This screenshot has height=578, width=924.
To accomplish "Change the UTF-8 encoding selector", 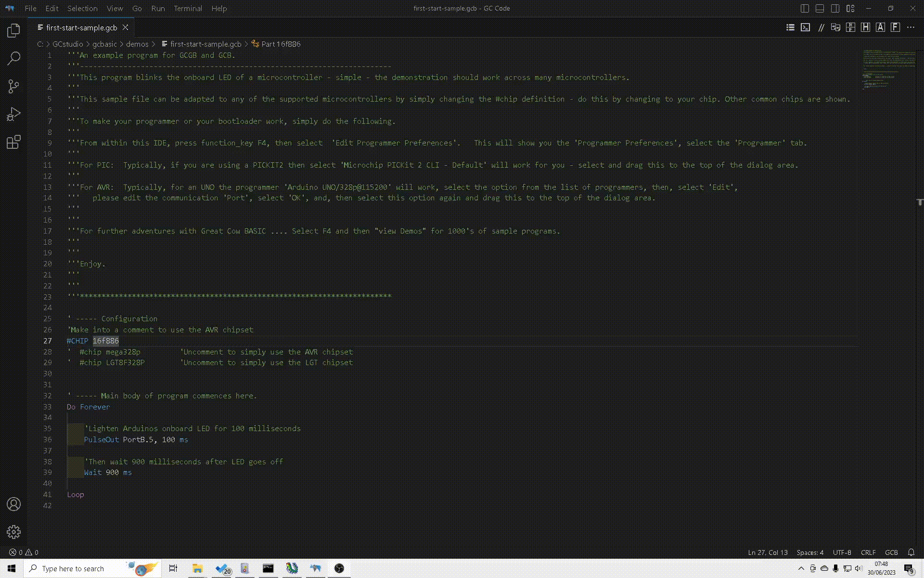I will click(x=842, y=552).
